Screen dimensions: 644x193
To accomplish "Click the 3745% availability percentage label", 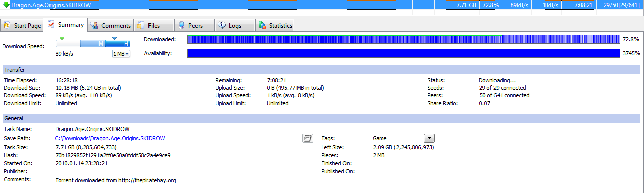I will [x=631, y=53].
